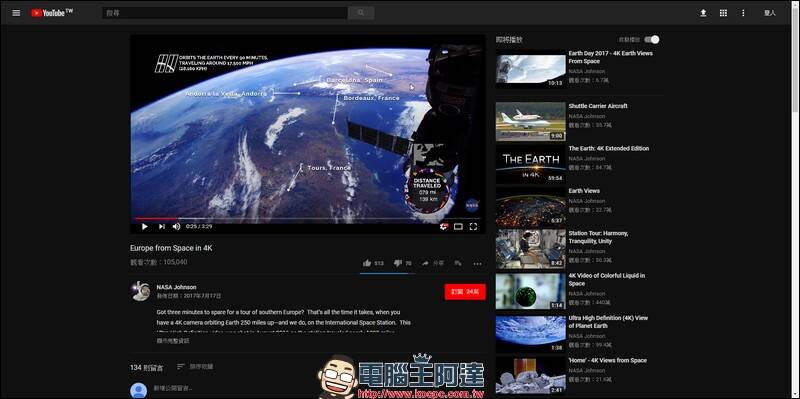This screenshot has width=800, height=399.
Task: Open Ultra High Definition View of Planet Earth
Action: pos(608,322)
